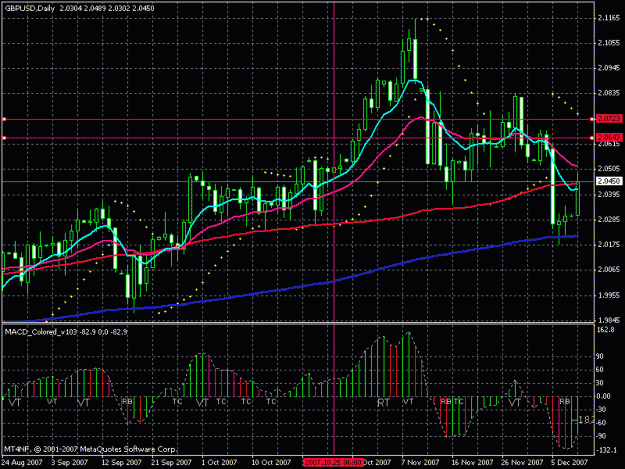
Task: Click price axis value 2.0505
Action: click(x=609, y=169)
